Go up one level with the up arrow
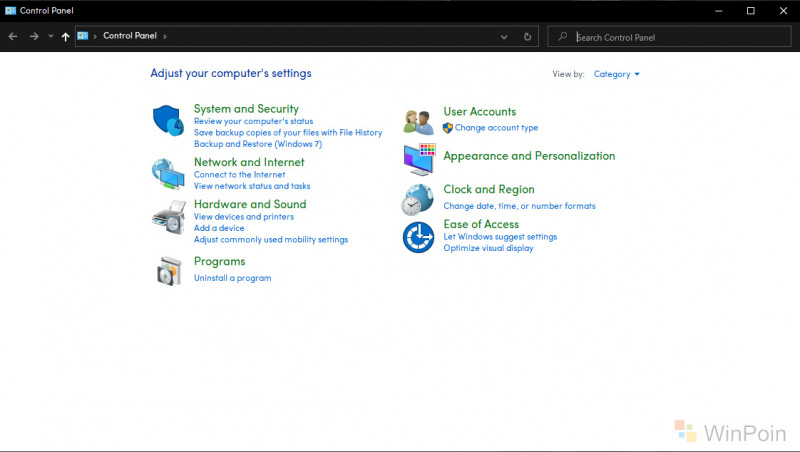Viewport: 800px width, 452px height. coord(65,36)
